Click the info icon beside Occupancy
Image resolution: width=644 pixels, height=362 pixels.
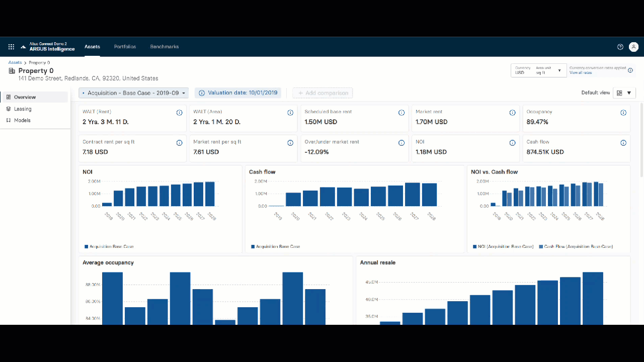tap(623, 113)
